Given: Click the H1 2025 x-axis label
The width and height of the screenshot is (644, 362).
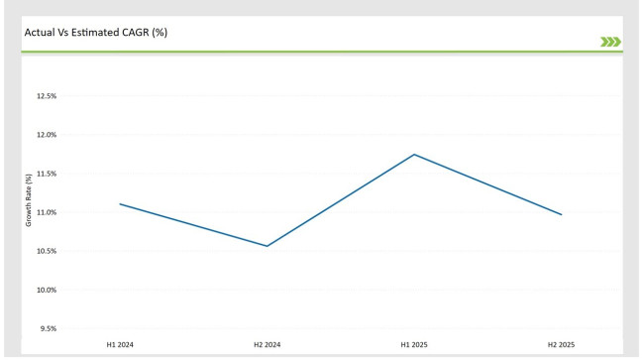Looking at the screenshot, I should click(x=414, y=345).
